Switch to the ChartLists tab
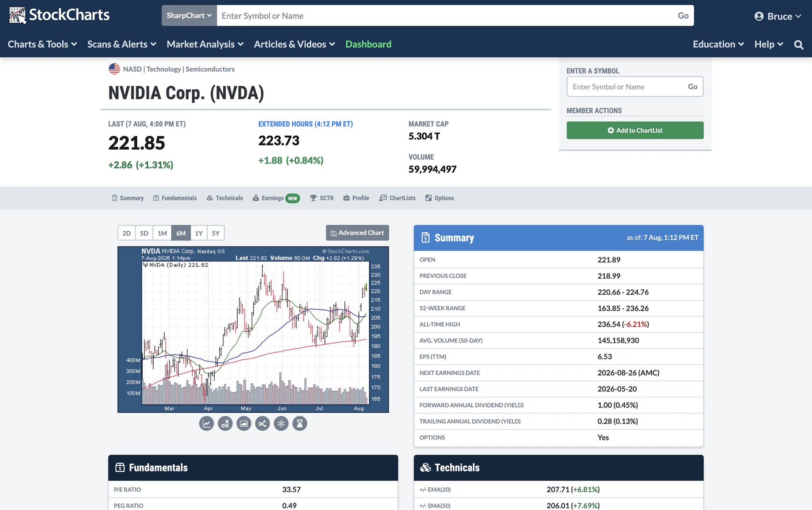 click(397, 198)
